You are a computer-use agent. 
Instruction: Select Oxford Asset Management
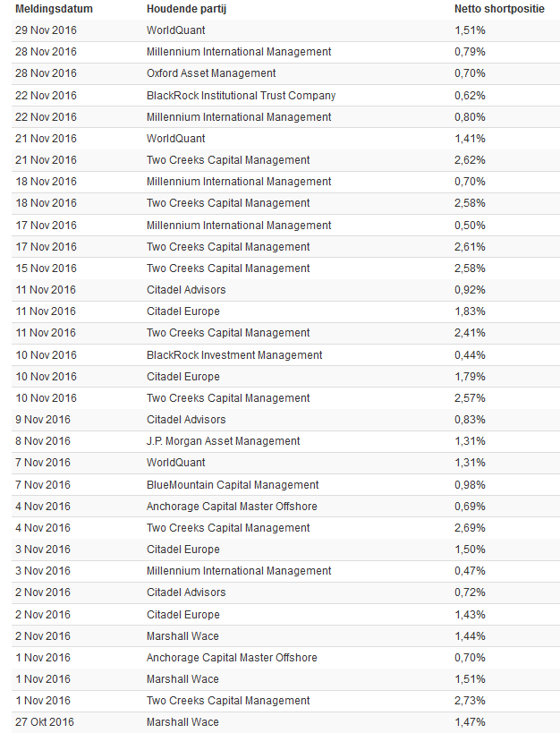(x=211, y=73)
